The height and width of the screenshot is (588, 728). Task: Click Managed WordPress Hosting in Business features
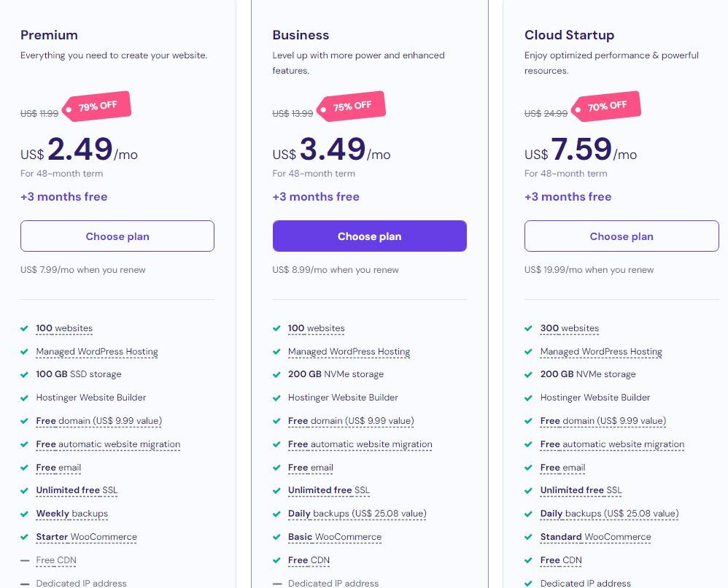pyautogui.click(x=349, y=352)
